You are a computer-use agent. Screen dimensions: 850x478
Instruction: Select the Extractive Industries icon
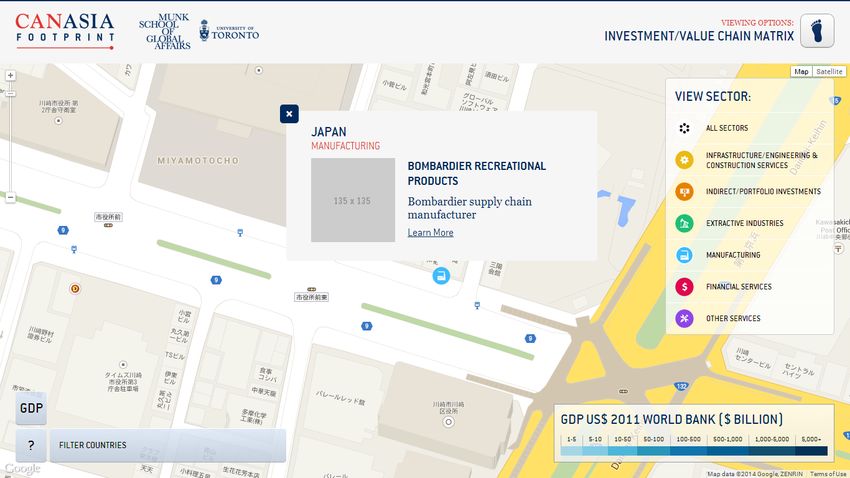[684, 223]
